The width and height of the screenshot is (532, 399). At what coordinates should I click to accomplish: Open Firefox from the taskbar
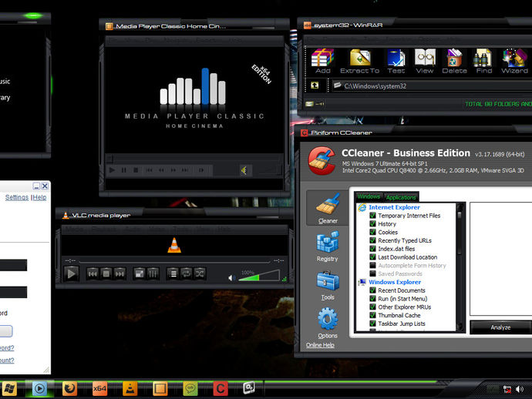pyautogui.click(x=69, y=388)
